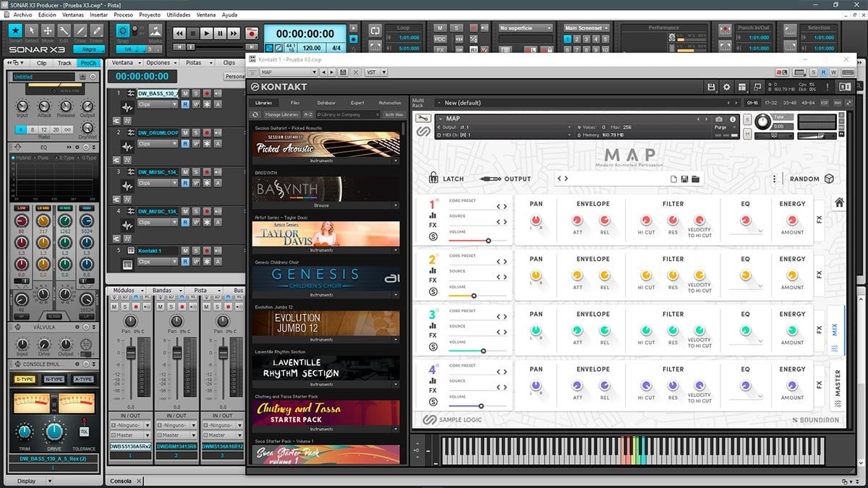Screen dimensions: 868x488
Task: Switch to Kontakt Database tab
Action: click(x=326, y=103)
